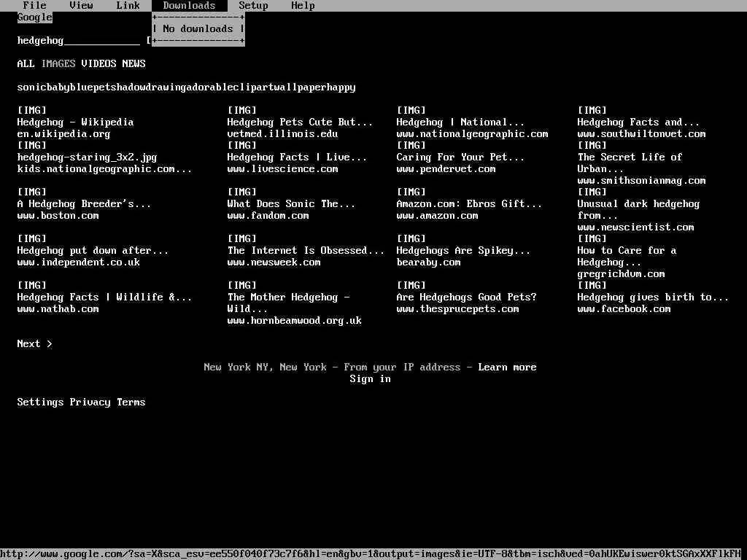Click [IMG] thumbnail above Caring For Your Pet
The image size is (747, 560).
pos(411,146)
